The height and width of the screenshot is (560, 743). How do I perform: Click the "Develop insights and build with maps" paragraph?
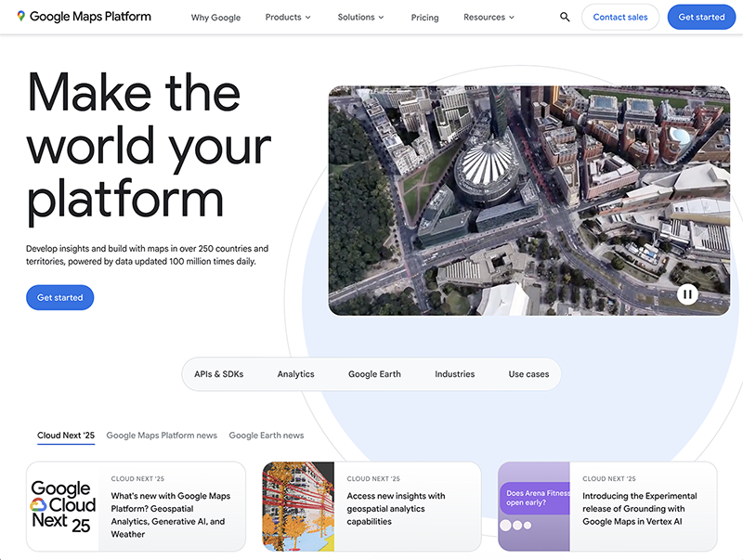click(147, 254)
